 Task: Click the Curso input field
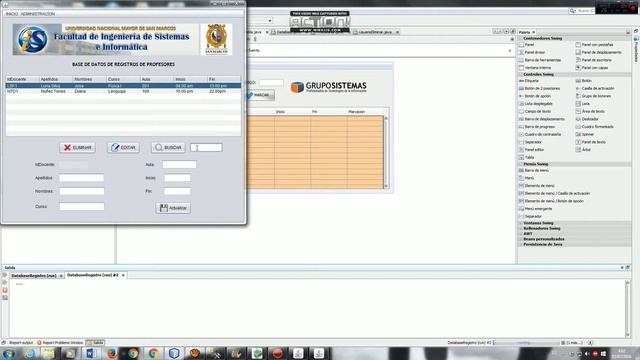click(x=82, y=207)
